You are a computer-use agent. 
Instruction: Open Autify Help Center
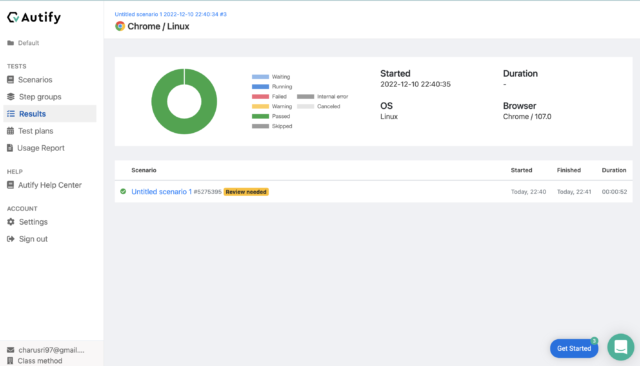(x=49, y=185)
